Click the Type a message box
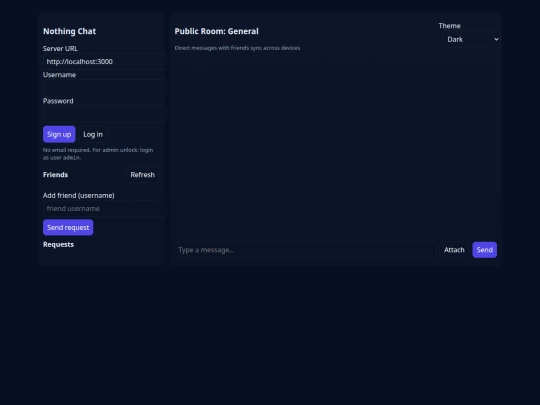This screenshot has height=405, width=540. [305, 250]
